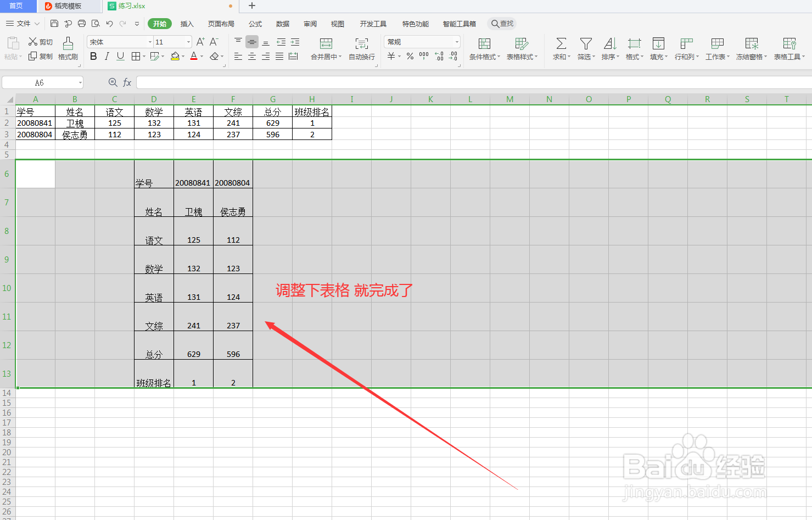Switch to the 插入 tab
This screenshot has height=520, width=812.
point(187,24)
